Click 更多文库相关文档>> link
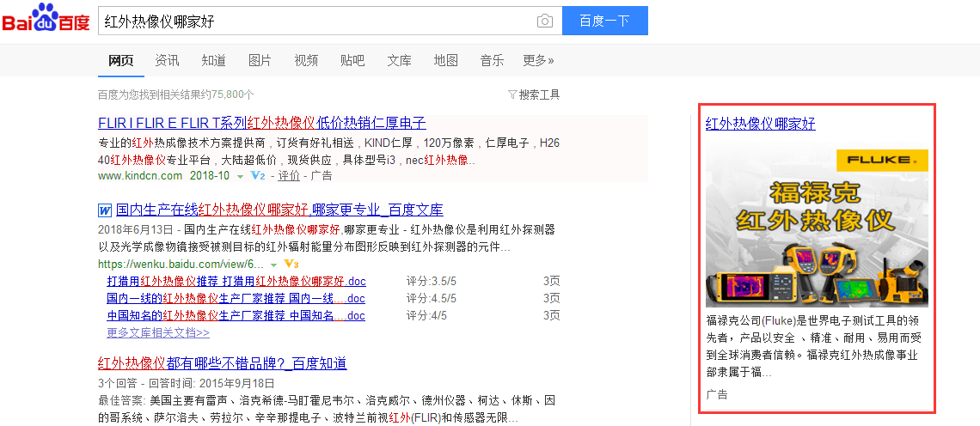The height and width of the screenshot is (426, 980). [x=158, y=332]
